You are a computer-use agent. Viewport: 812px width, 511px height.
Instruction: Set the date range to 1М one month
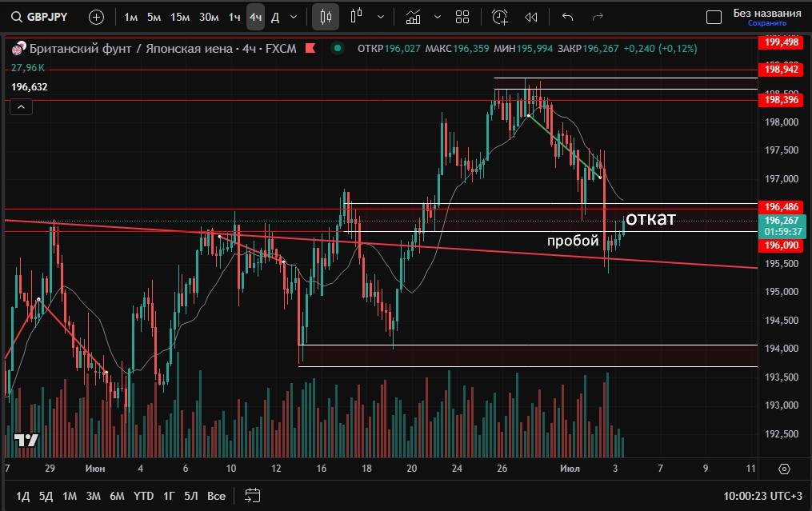point(70,496)
